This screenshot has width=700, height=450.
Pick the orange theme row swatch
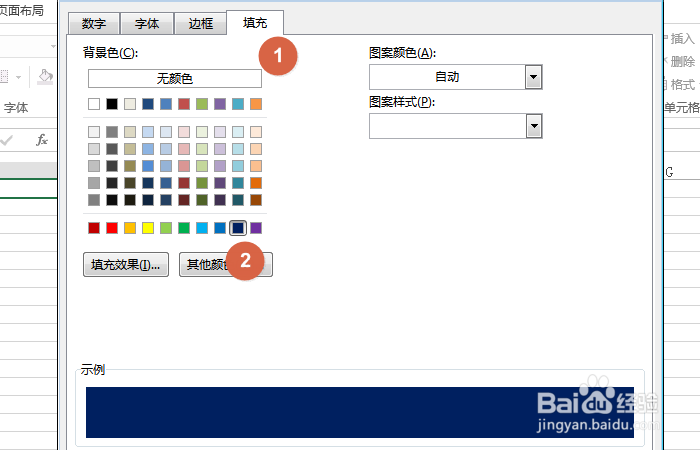[x=256, y=104]
